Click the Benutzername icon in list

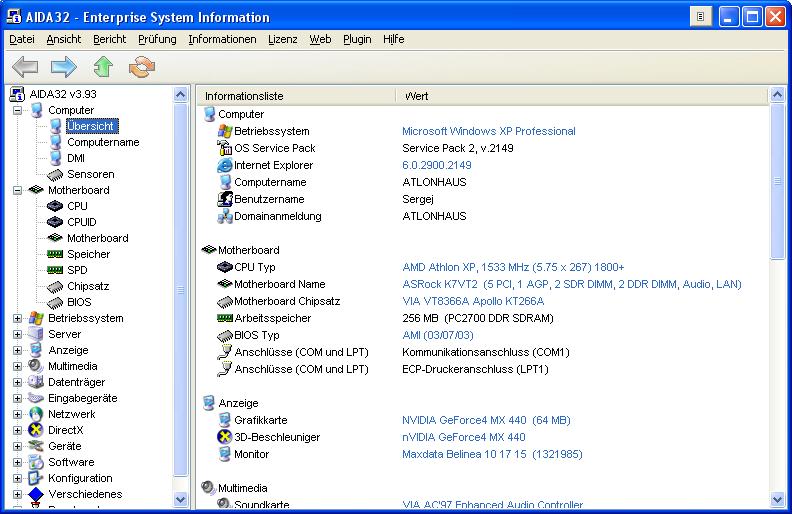click(225, 199)
